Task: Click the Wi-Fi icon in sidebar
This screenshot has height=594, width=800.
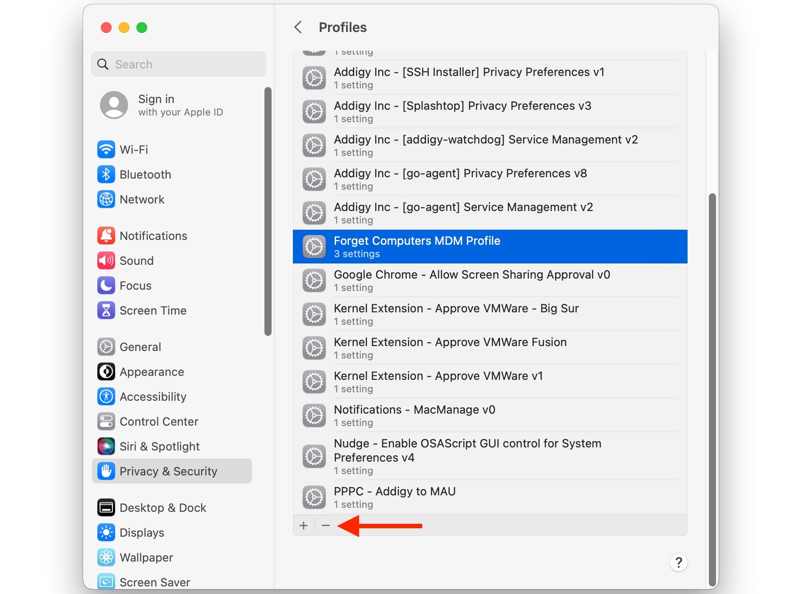Action: point(106,149)
